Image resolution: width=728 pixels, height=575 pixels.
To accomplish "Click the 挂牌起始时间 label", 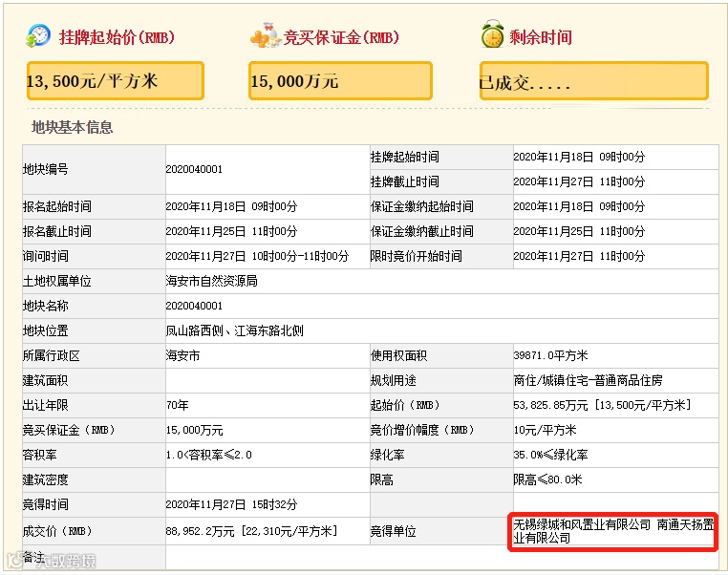I will (x=404, y=157).
